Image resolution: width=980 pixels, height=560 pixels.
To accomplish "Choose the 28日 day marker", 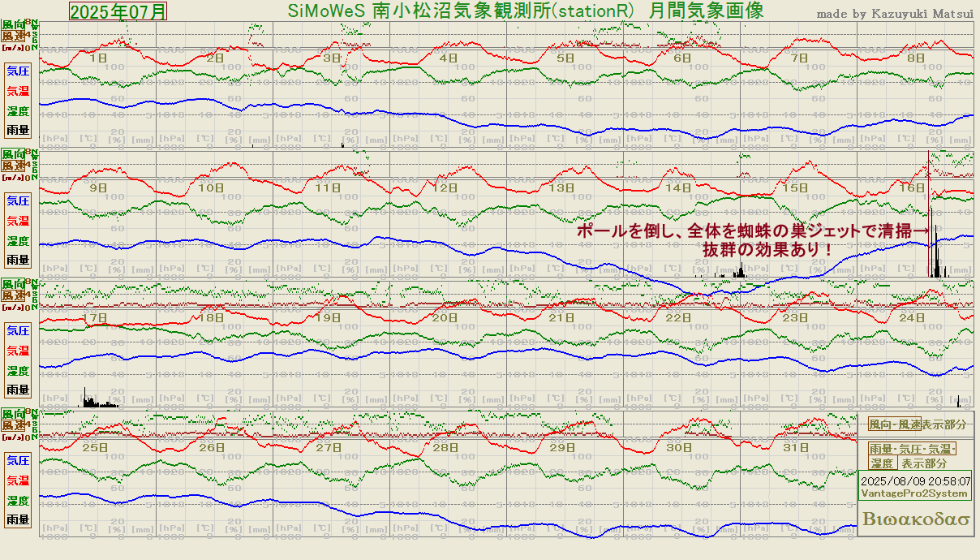I will click(445, 448).
